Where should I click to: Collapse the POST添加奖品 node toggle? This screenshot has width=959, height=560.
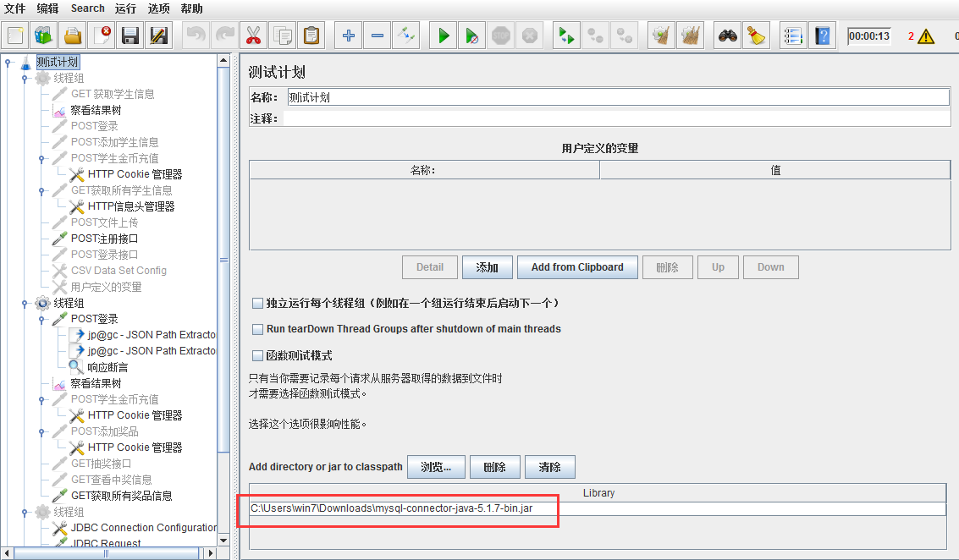click(x=41, y=431)
